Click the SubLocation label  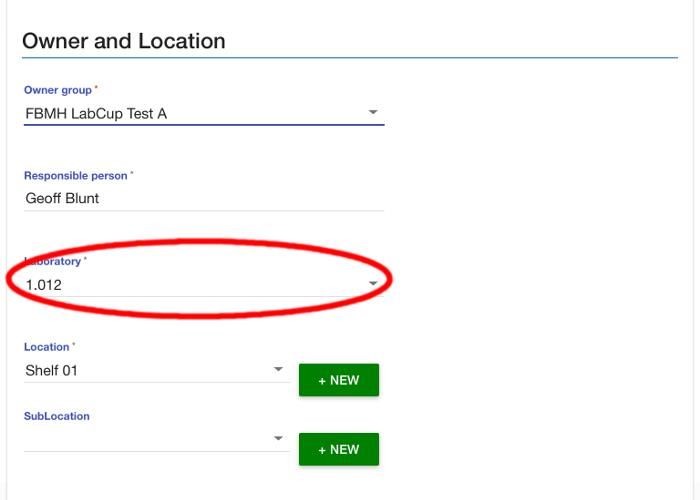tap(57, 416)
